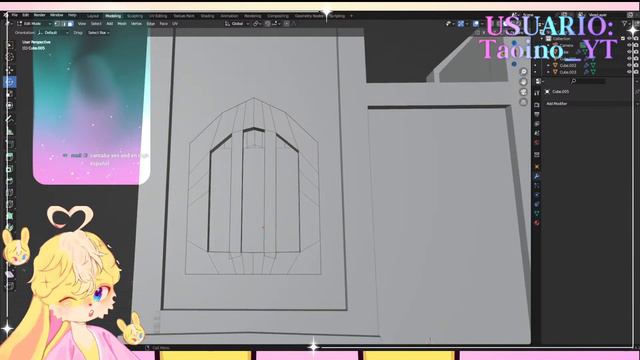Expand Cube.002 in outliner

pos(548,65)
